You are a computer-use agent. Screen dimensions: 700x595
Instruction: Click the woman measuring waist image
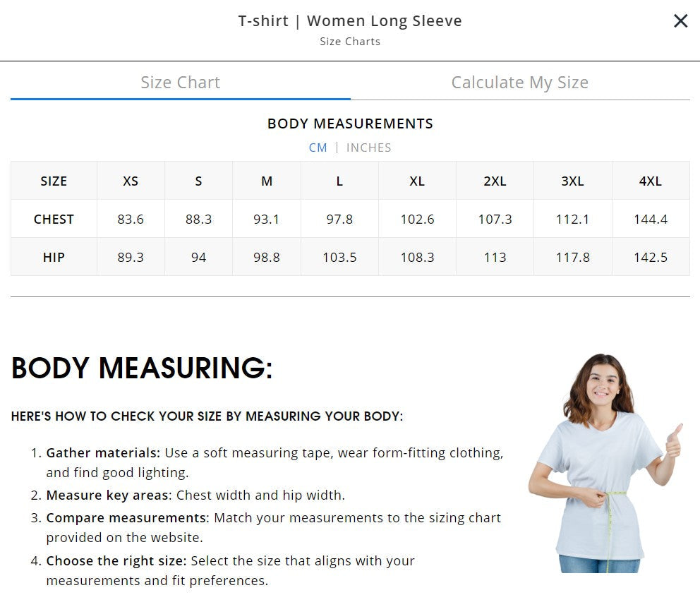pyautogui.click(x=605, y=463)
